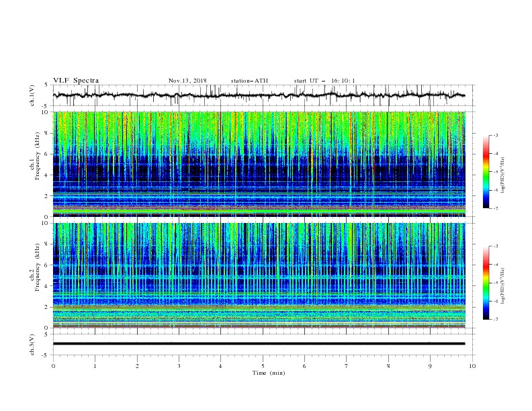Click the '-5' label on the upper color bar
532x411 pixels.
pyautogui.click(x=496, y=172)
